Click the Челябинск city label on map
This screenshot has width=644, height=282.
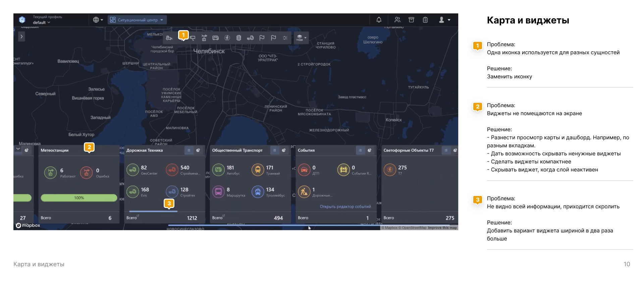(209, 51)
